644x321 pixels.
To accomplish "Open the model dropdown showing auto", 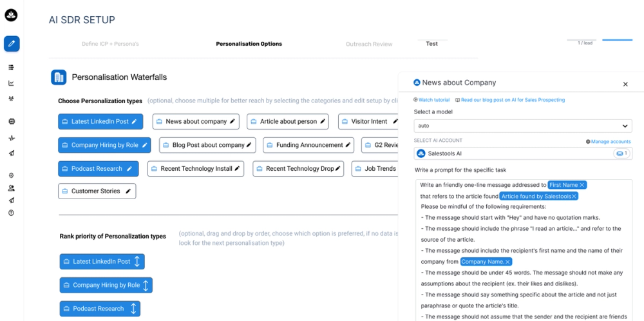I will tap(523, 126).
